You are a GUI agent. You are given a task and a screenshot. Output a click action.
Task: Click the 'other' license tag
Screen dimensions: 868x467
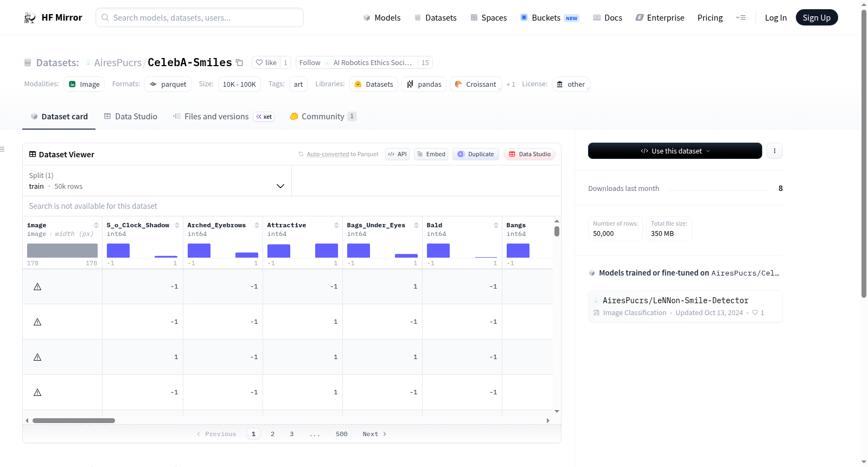[x=571, y=84]
